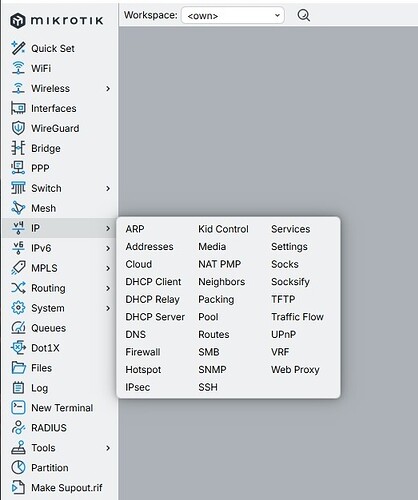Image resolution: width=418 pixels, height=500 pixels.
Task: Click the Queues gauge icon
Action: pyautogui.click(x=18, y=328)
